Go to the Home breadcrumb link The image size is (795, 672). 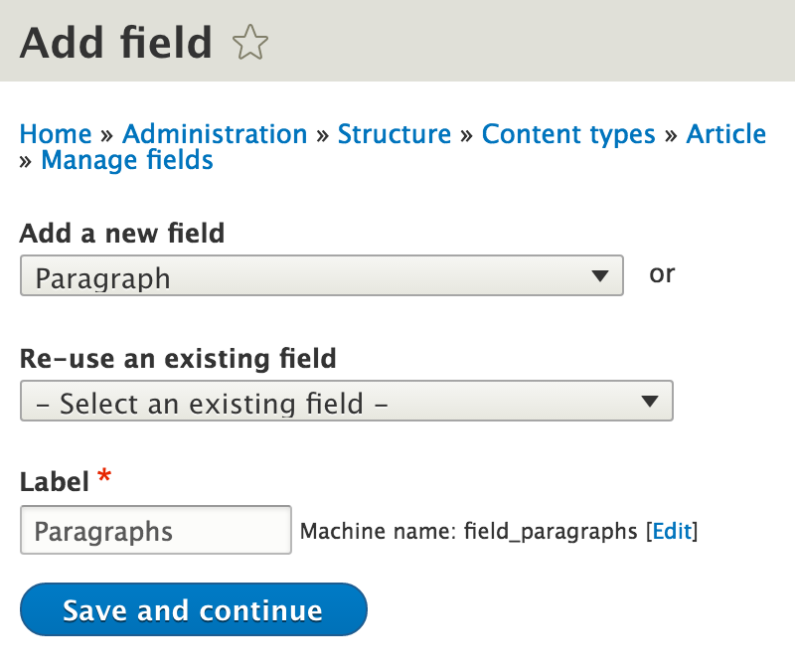click(x=56, y=134)
